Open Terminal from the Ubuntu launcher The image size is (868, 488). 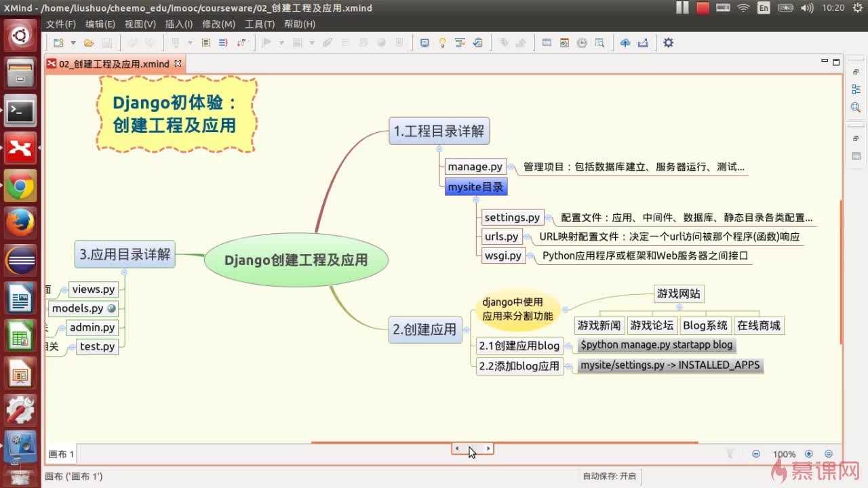(20, 110)
